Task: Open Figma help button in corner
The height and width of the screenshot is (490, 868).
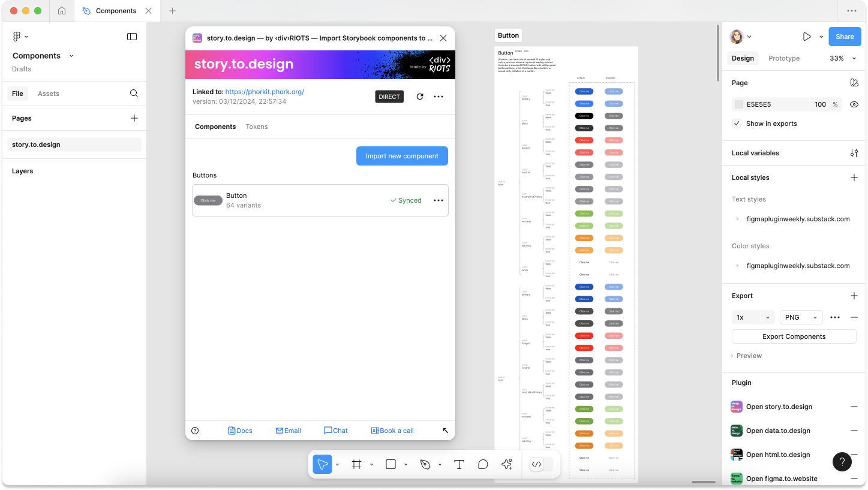Action: click(842, 462)
